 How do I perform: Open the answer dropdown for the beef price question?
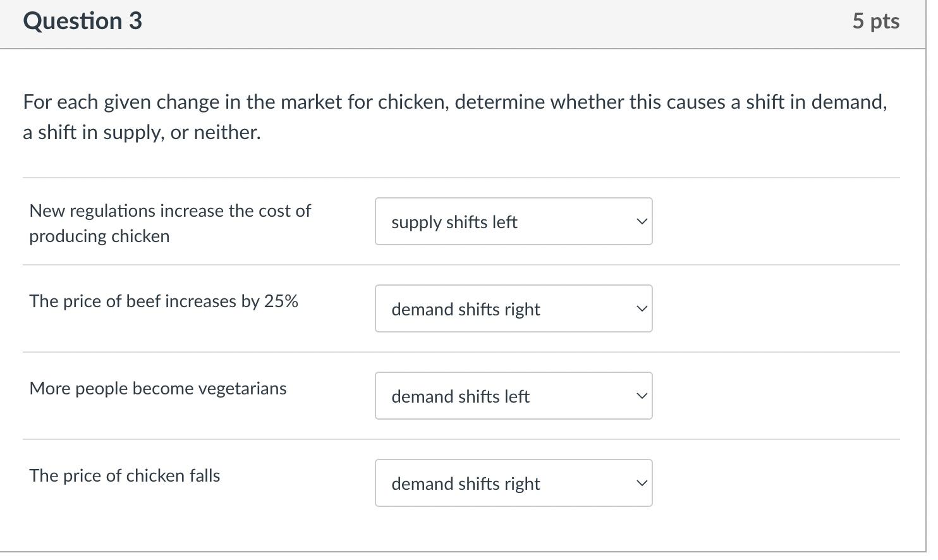pyautogui.click(x=513, y=308)
